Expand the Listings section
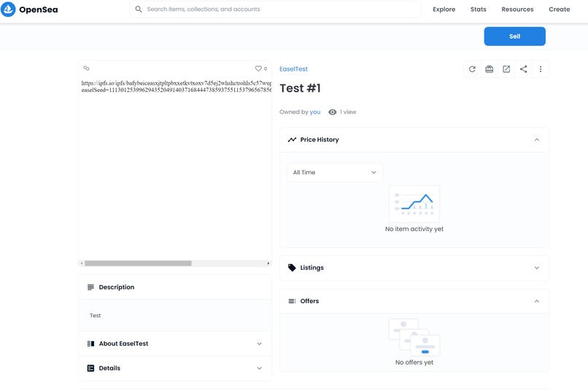The width and height of the screenshot is (588, 390). [x=537, y=268]
